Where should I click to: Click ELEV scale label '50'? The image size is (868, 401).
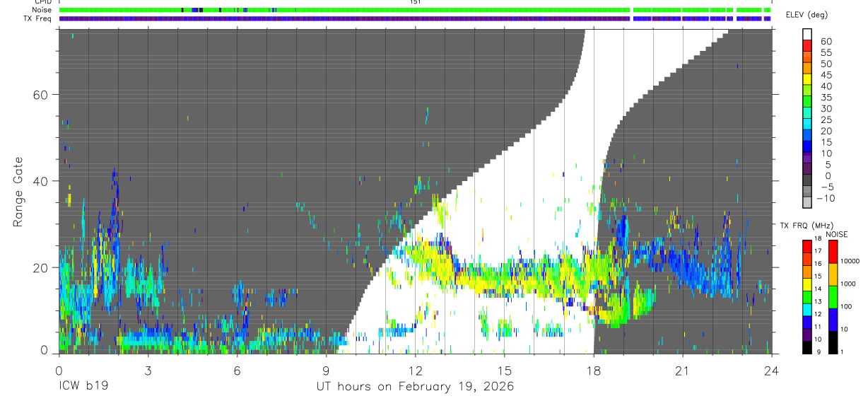tap(826, 64)
